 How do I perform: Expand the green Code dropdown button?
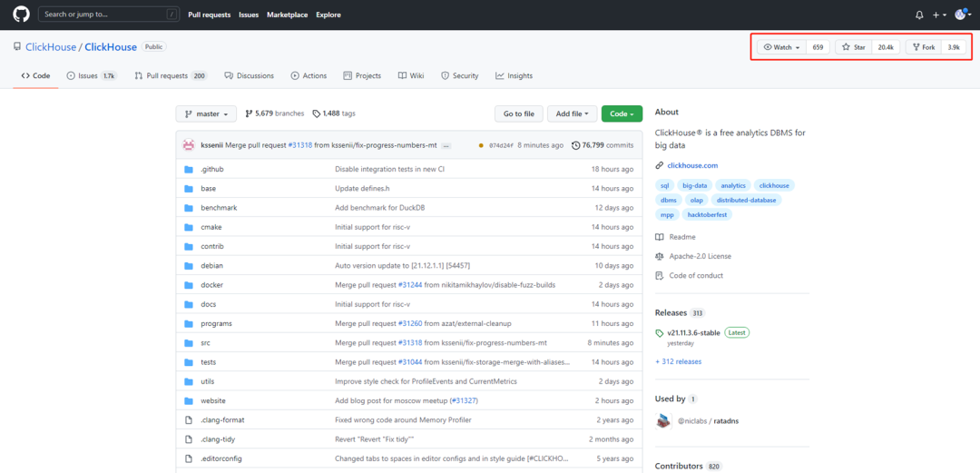click(x=622, y=113)
